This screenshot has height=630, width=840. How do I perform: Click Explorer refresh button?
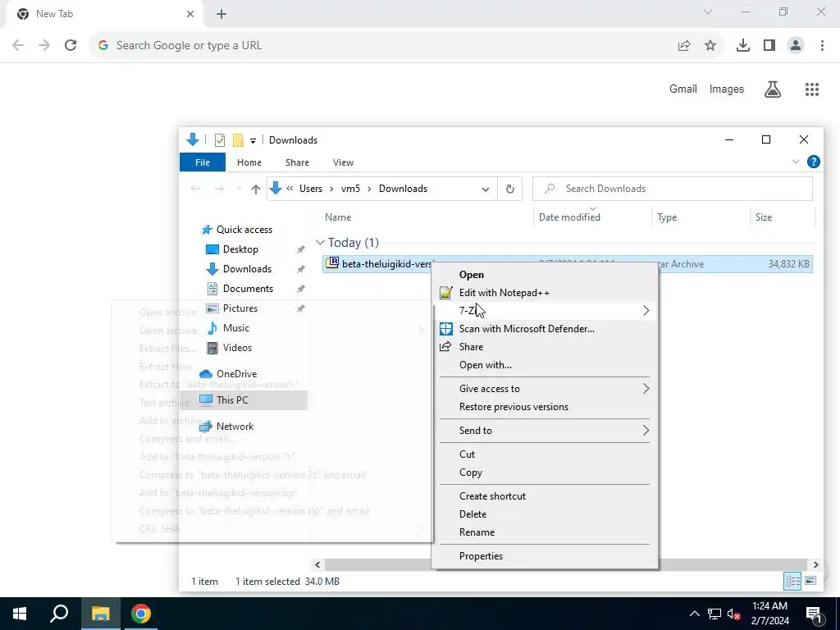[510, 189]
